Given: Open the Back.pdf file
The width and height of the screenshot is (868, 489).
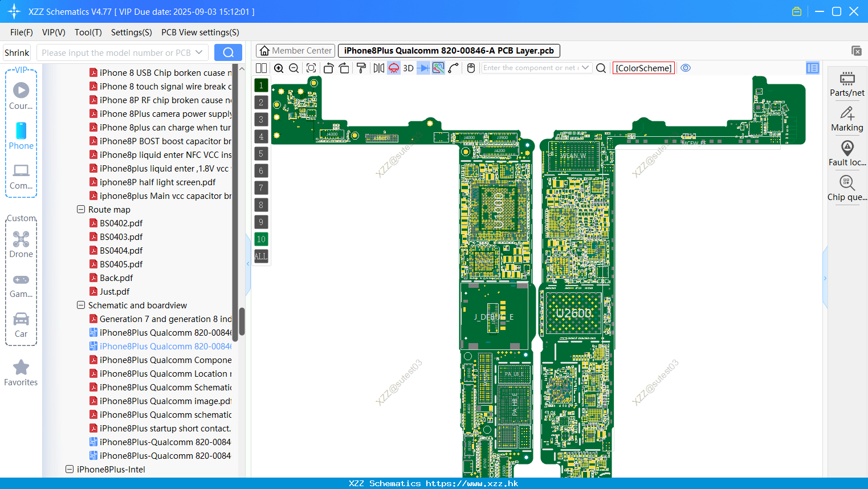Looking at the screenshot, I should pyautogui.click(x=116, y=278).
